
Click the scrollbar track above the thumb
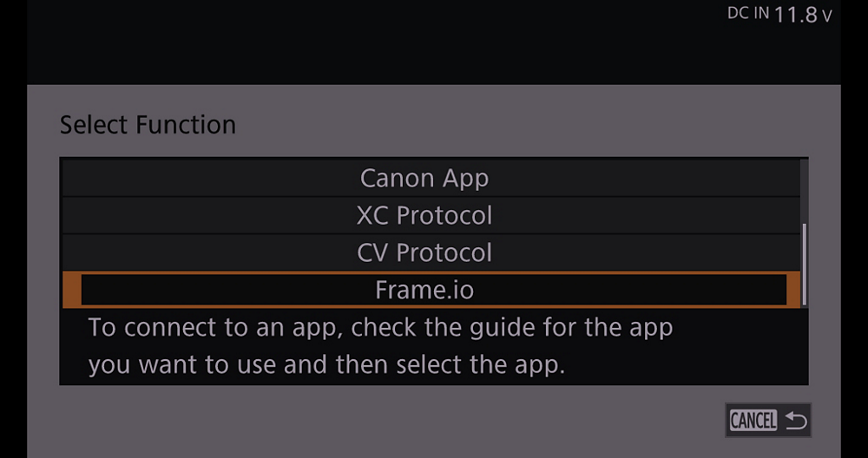point(805,191)
